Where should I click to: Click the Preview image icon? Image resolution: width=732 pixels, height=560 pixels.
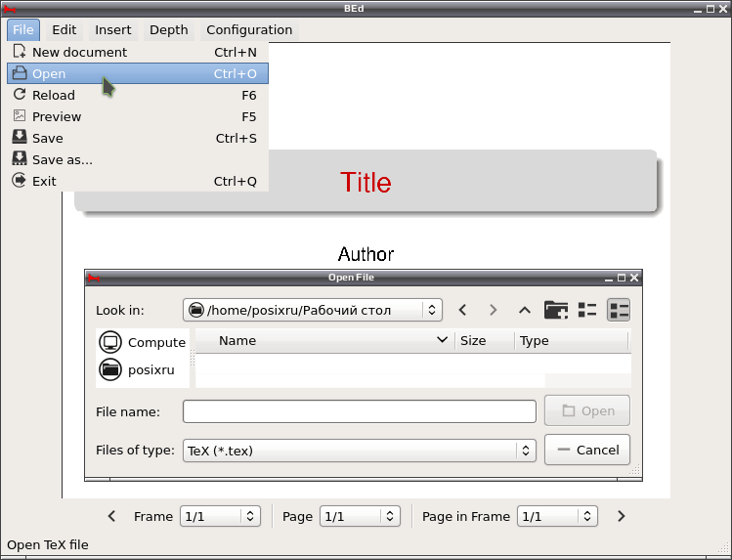(x=20, y=115)
